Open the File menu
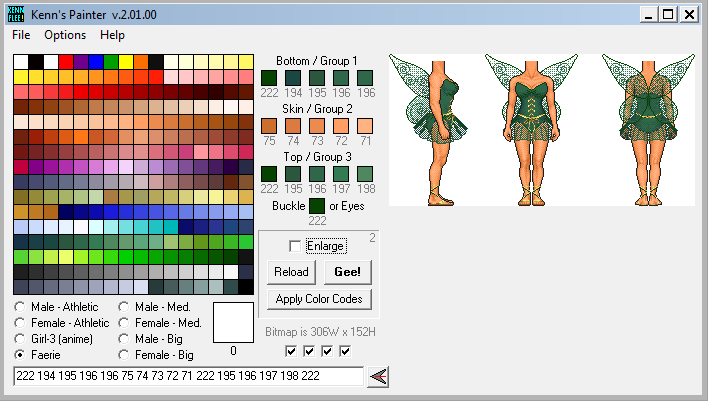 [x=21, y=35]
